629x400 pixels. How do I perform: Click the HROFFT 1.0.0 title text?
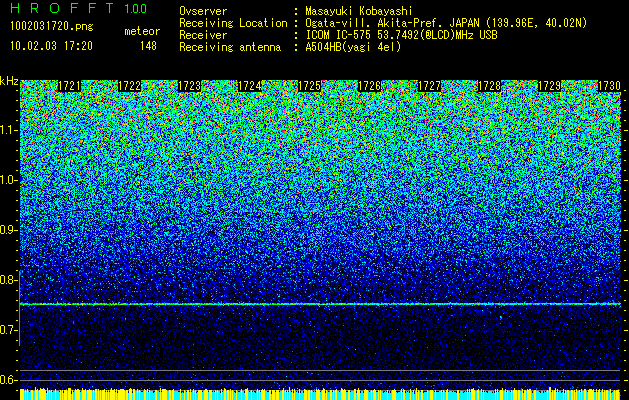[78, 8]
